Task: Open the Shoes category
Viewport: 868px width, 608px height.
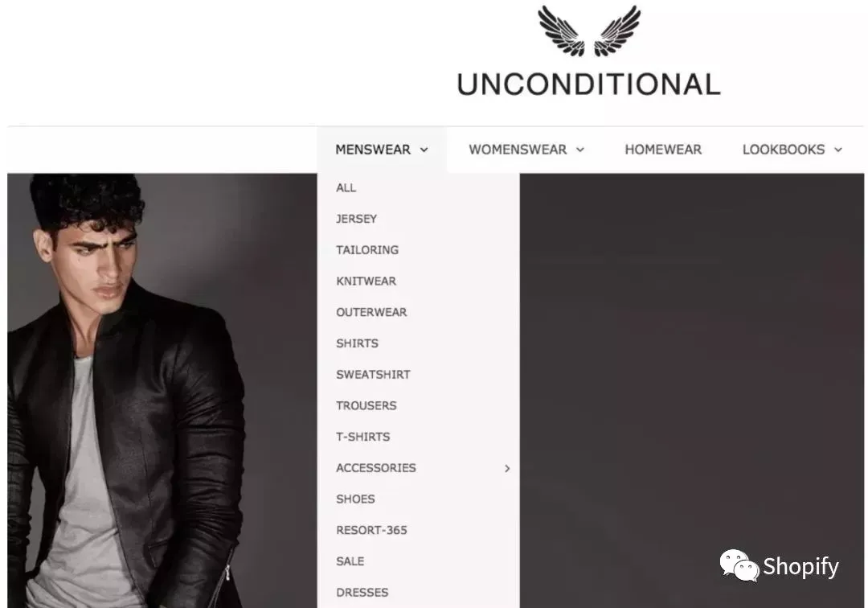Action: (355, 499)
